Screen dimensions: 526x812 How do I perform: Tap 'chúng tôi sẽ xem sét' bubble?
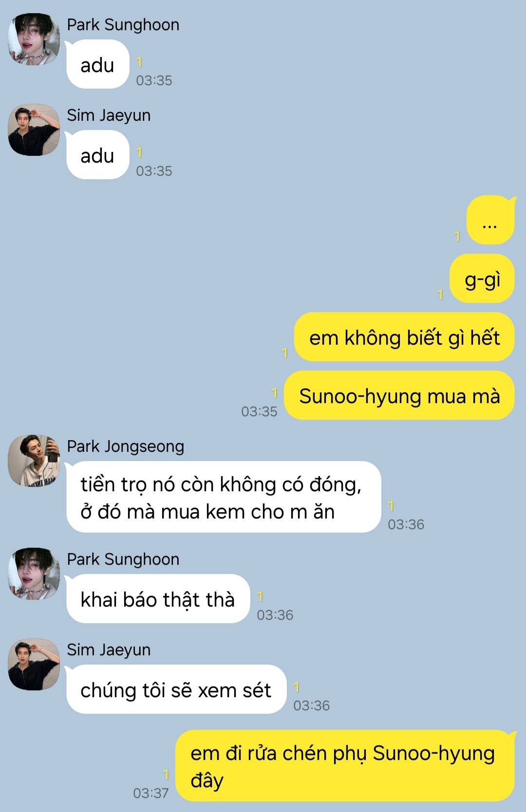(x=176, y=689)
